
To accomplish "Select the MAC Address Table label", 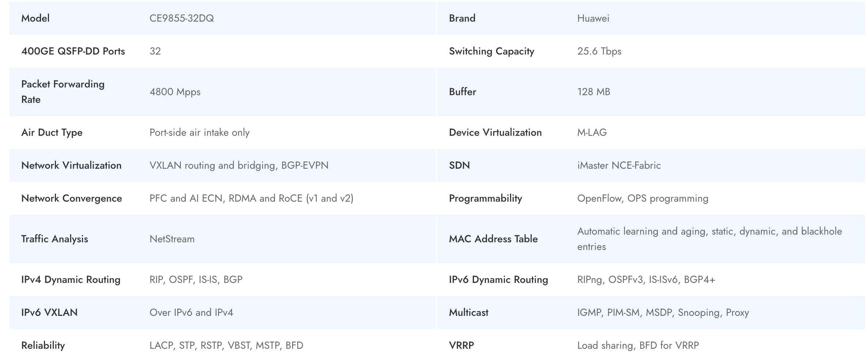I will coord(493,239).
